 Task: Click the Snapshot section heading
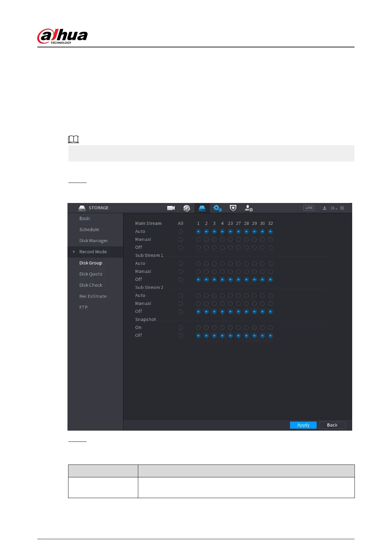tap(145, 319)
